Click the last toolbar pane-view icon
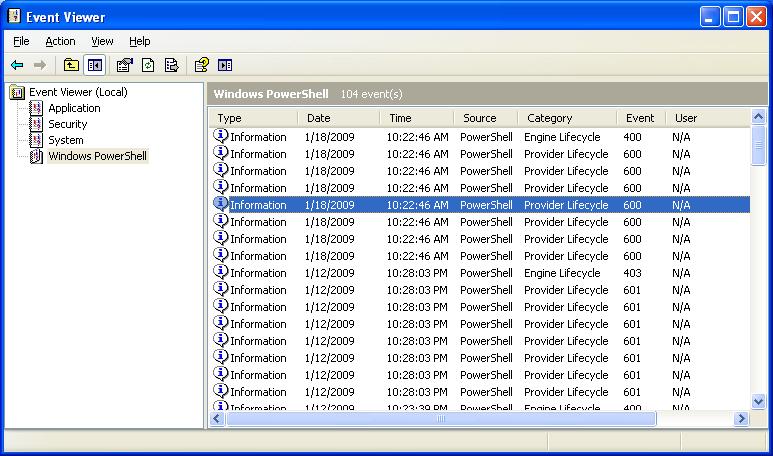Screen dimensions: 773x456 pos(225,65)
